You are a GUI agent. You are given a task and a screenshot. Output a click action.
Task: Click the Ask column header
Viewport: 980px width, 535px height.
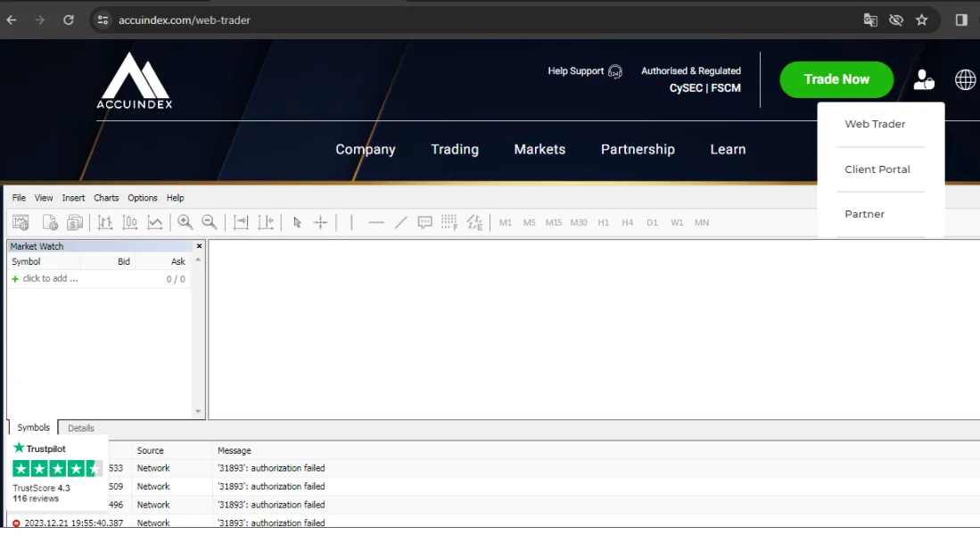(178, 261)
